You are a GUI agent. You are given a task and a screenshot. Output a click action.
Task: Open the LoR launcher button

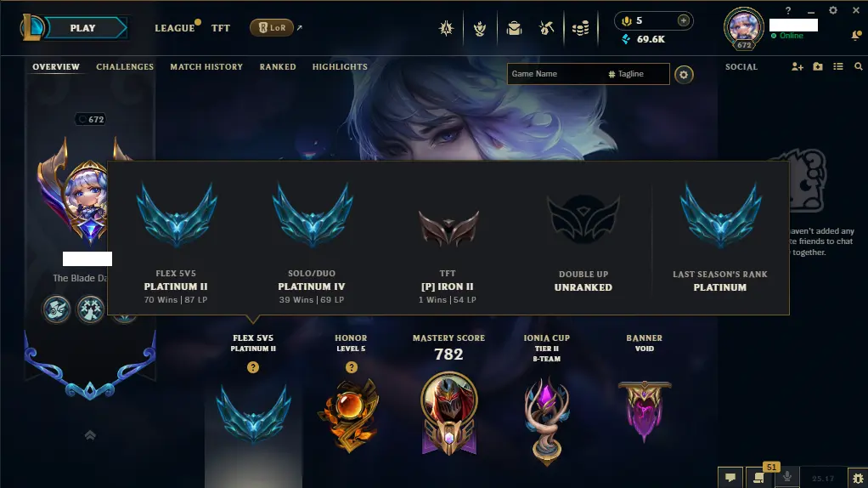pyautogui.click(x=272, y=27)
